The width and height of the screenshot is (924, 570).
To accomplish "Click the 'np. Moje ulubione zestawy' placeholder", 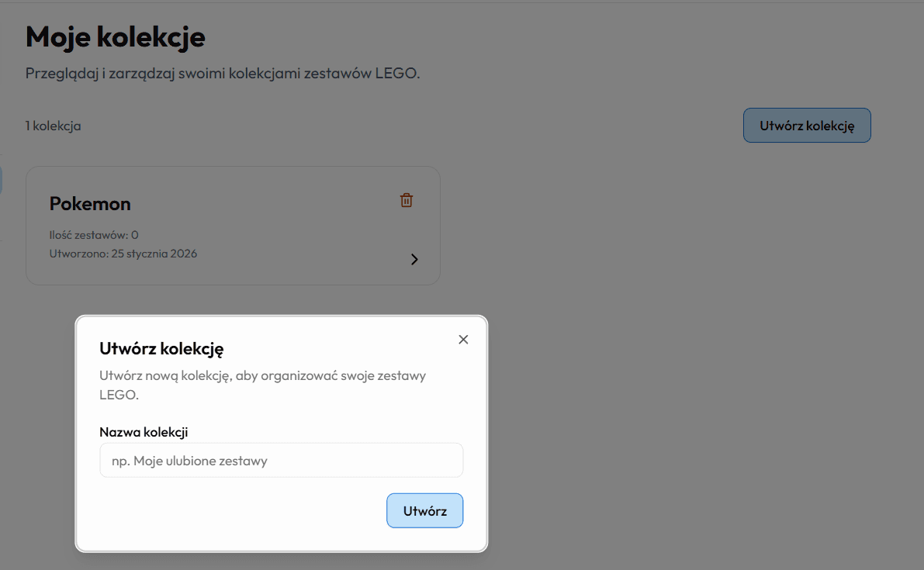I will click(189, 461).
